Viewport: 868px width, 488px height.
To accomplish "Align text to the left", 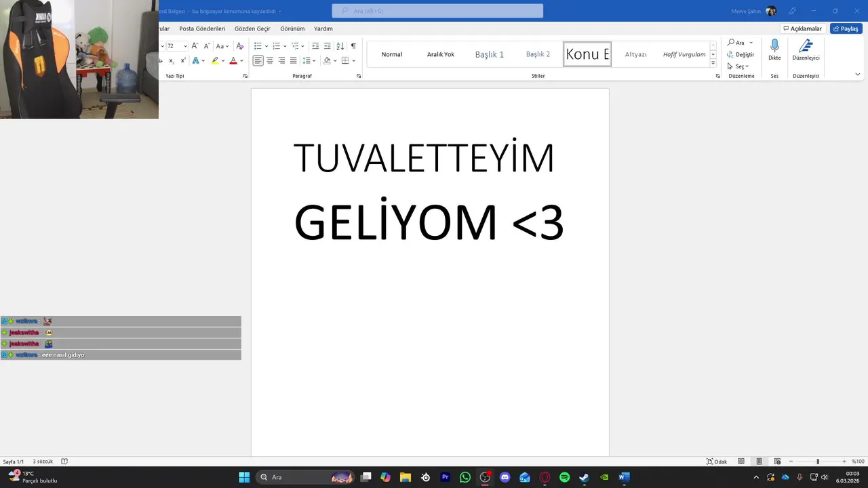I will click(x=258, y=61).
